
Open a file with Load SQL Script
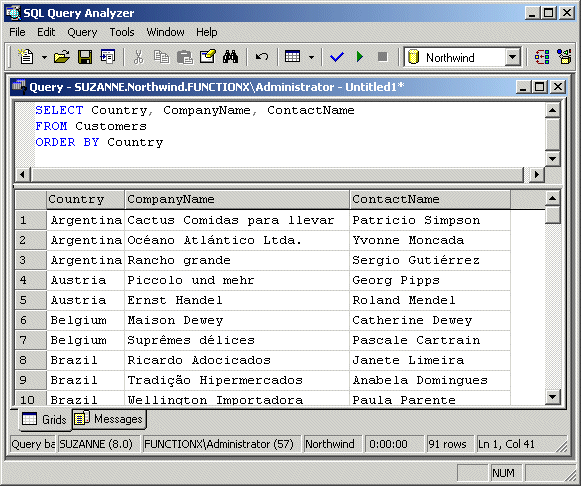point(62,57)
